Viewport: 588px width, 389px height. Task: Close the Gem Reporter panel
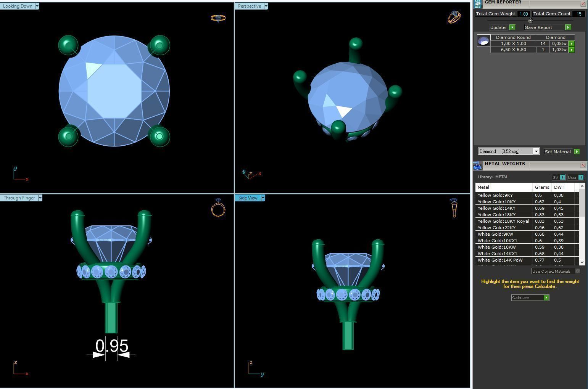(583, 3)
